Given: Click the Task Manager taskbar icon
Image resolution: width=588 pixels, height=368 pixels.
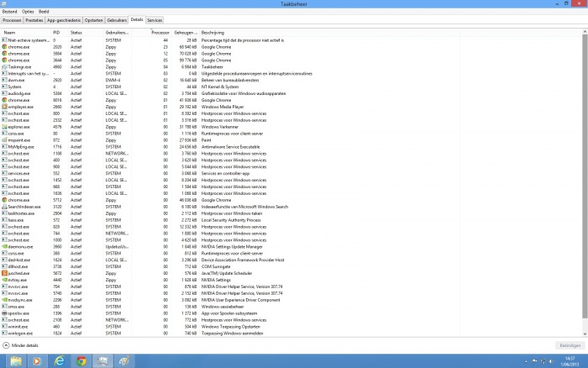Looking at the screenshot, I should point(102,361).
